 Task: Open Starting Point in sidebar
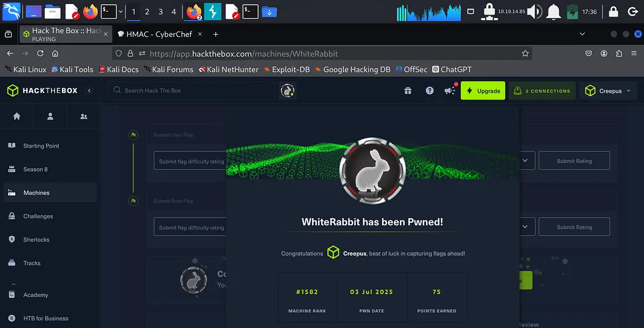50,146
